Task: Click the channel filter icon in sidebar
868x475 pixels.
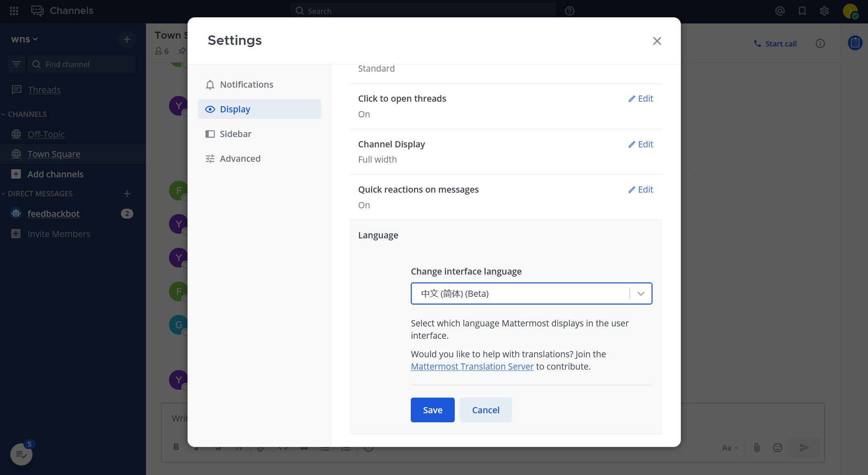Action: coord(16,64)
